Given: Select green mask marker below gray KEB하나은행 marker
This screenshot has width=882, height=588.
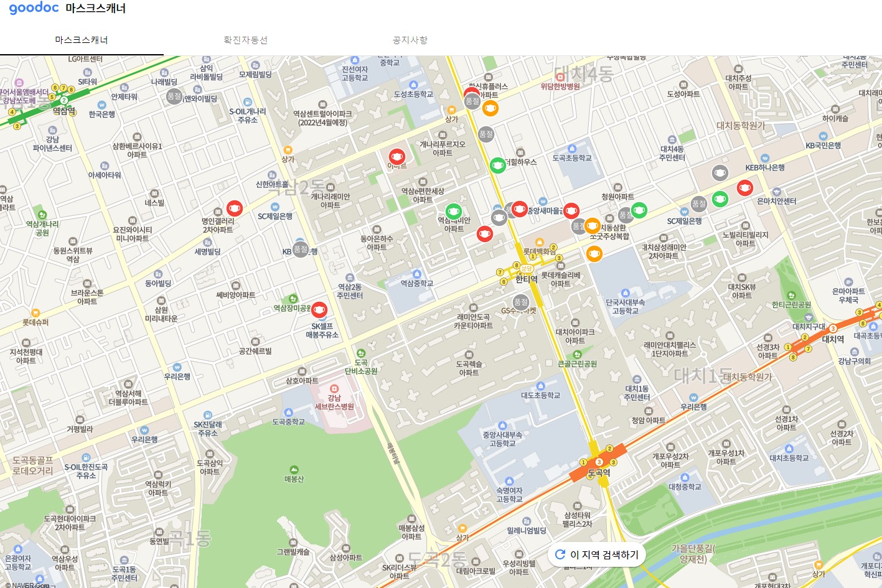Looking at the screenshot, I should tap(720, 199).
